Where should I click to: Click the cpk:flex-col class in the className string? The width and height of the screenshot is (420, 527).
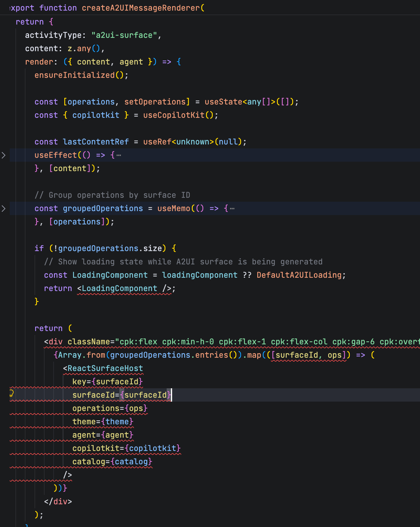(x=299, y=342)
